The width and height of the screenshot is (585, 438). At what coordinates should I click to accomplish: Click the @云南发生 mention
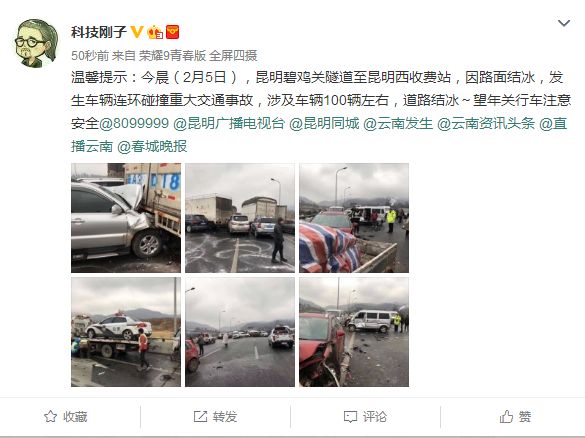398,123
